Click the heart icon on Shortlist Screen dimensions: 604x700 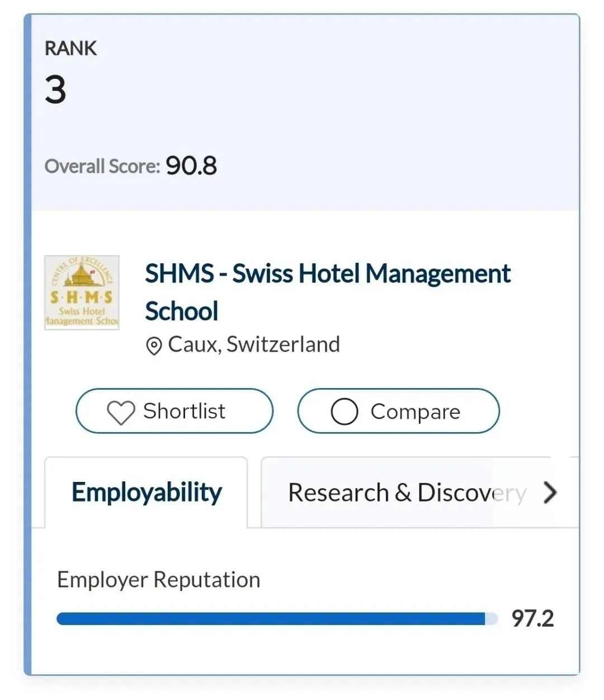coord(121,413)
